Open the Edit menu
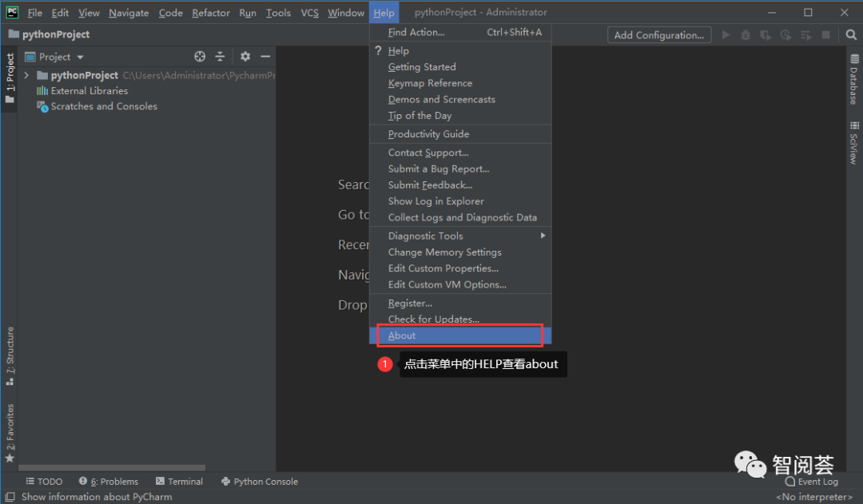The width and height of the screenshot is (863, 504). coord(60,12)
